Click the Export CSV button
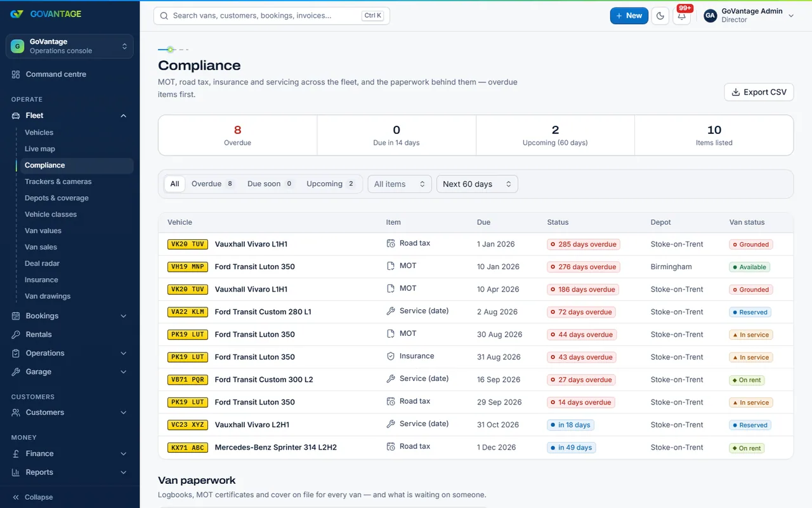This screenshot has width=812, height=508. 759,92
